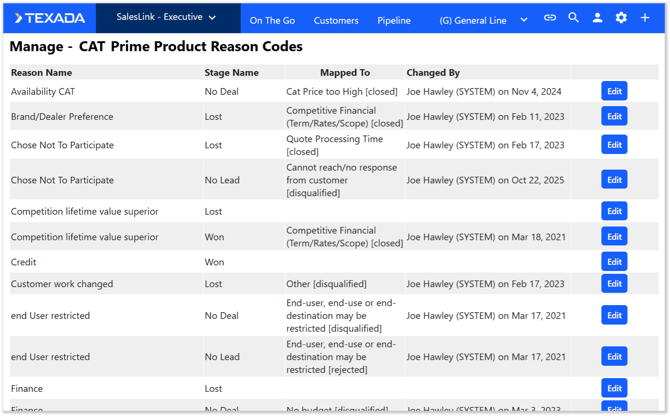Click the Reason Name column header
The image size is (670, 416).
pos(42,72)
